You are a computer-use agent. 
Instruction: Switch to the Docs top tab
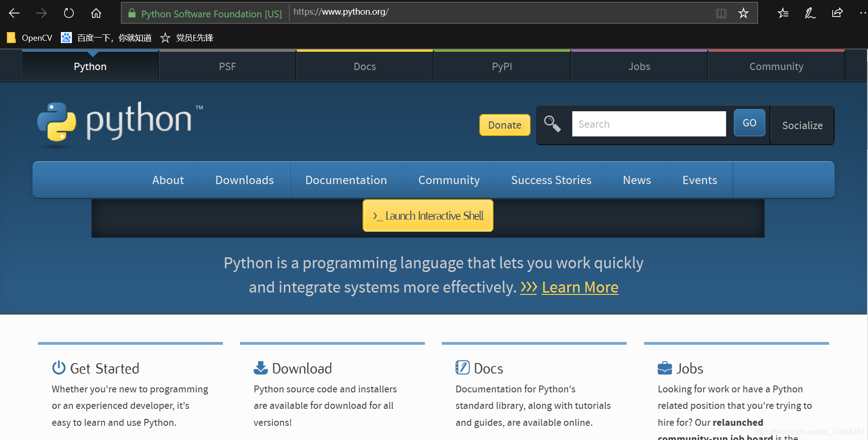pos(365,66)
